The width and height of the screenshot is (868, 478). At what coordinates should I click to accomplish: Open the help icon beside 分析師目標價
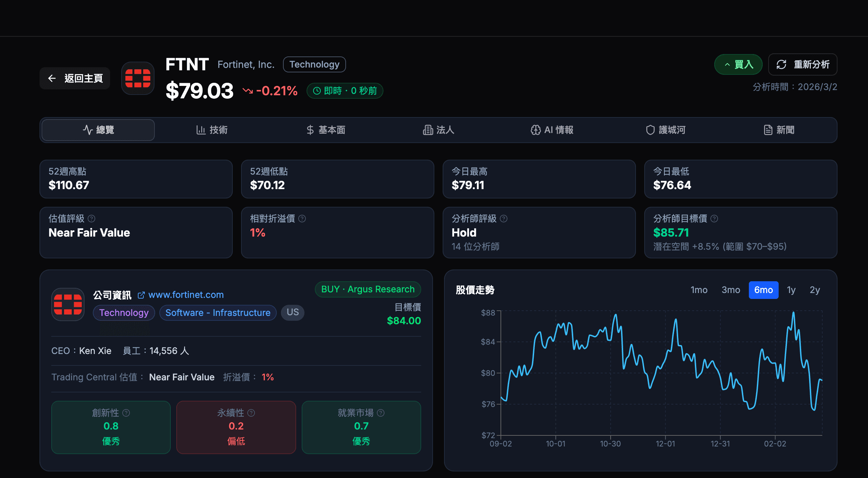coord(714,218)
